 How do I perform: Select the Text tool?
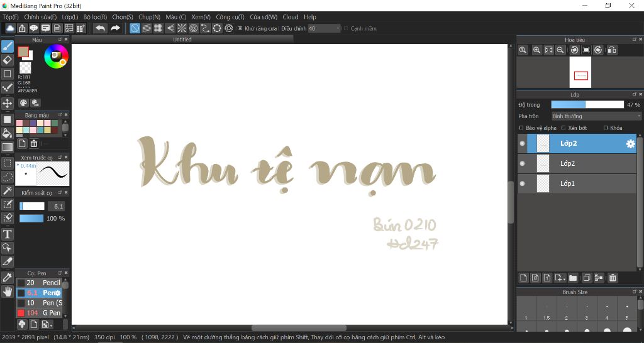pos(8,234)
